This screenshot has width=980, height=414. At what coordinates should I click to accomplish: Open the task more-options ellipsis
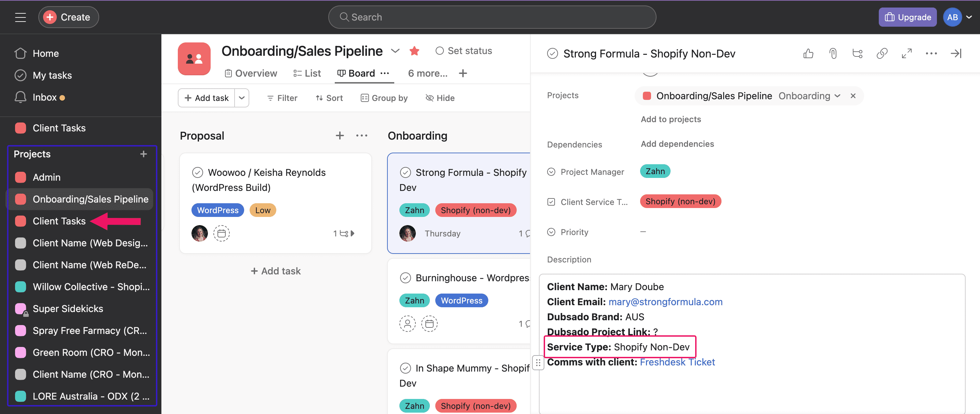pyautogui.click(x=931, y=53)
